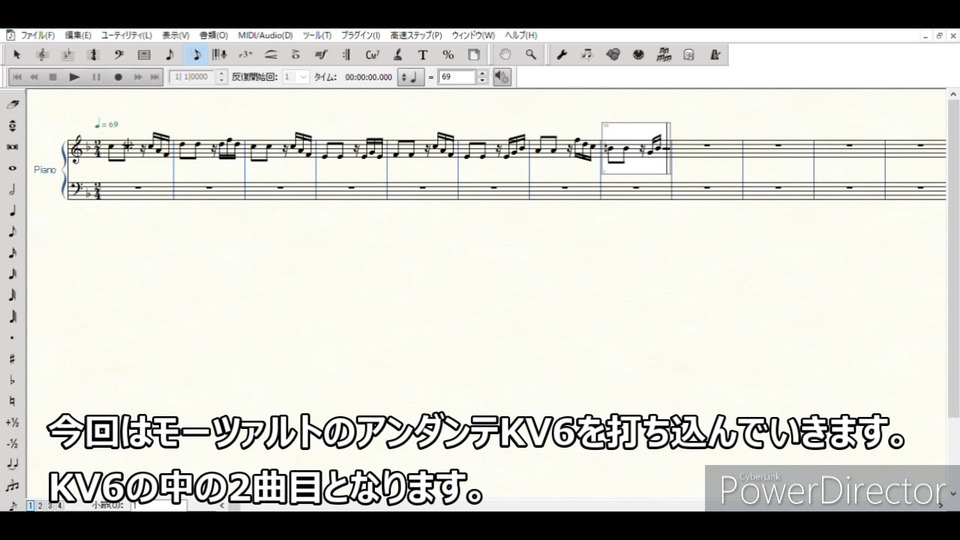This screenshot has width=960, height=540.
Task: Select the Measure tool
Action: [x=144, y=55]
